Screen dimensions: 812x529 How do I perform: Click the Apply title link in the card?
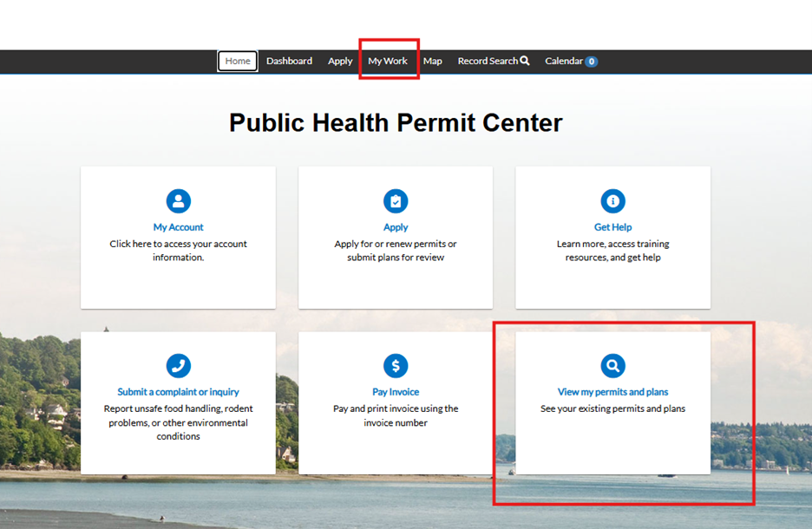click(396, 227)
